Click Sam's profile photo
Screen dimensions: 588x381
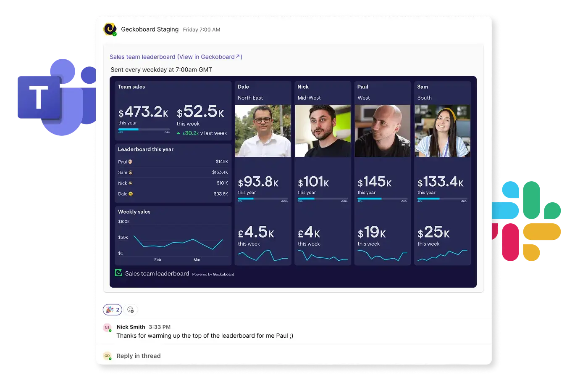click(x=443, y=131)
